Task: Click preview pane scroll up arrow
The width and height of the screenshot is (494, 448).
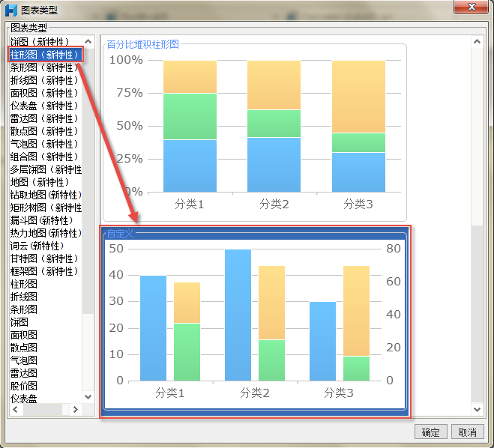Action: (477, 41)
